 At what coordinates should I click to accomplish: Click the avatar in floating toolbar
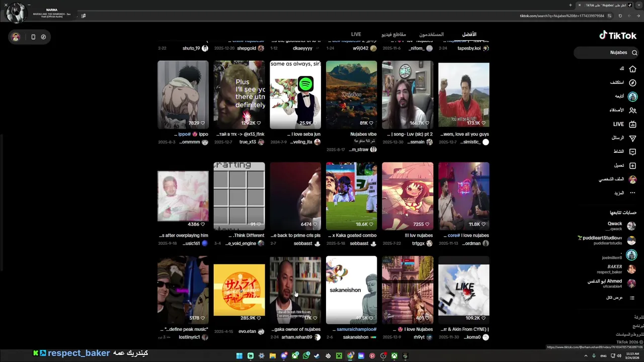(16, 37)
